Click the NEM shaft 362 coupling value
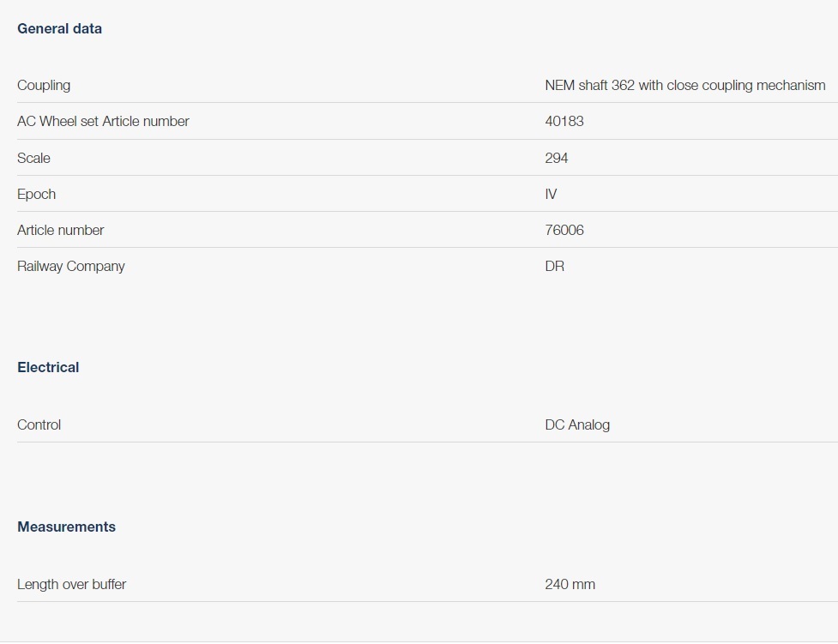Viewport: 838px width, 644px height. (684, 85)
